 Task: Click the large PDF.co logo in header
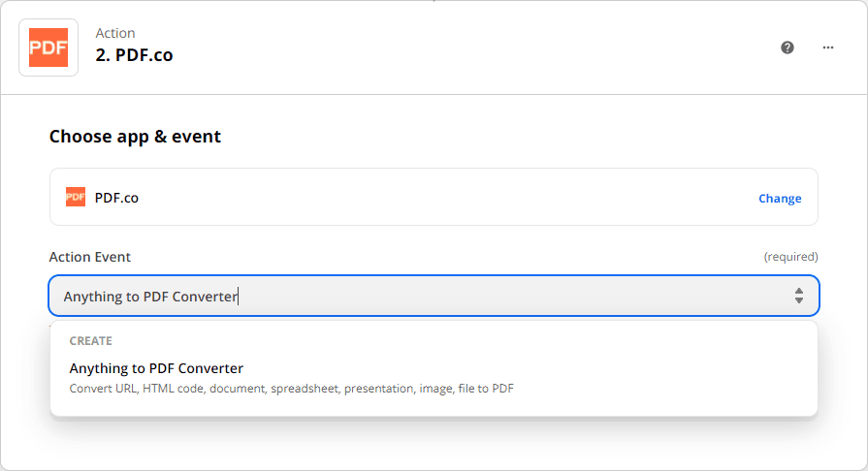coord(48,47)
